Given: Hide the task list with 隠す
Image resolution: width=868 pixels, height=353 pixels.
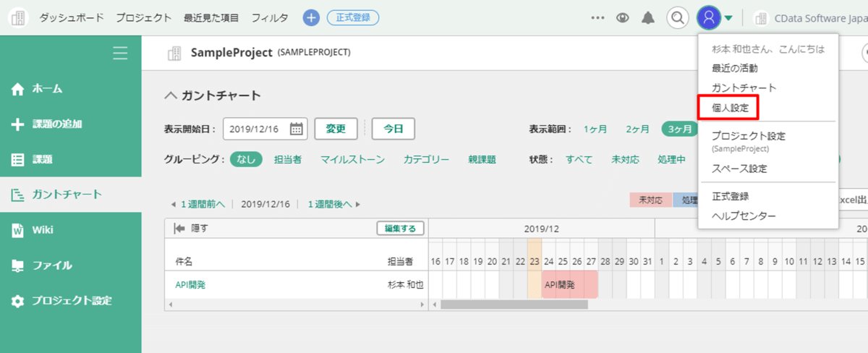Looking at the screenshot, I should pyautogui.click(x=191, y=229).
